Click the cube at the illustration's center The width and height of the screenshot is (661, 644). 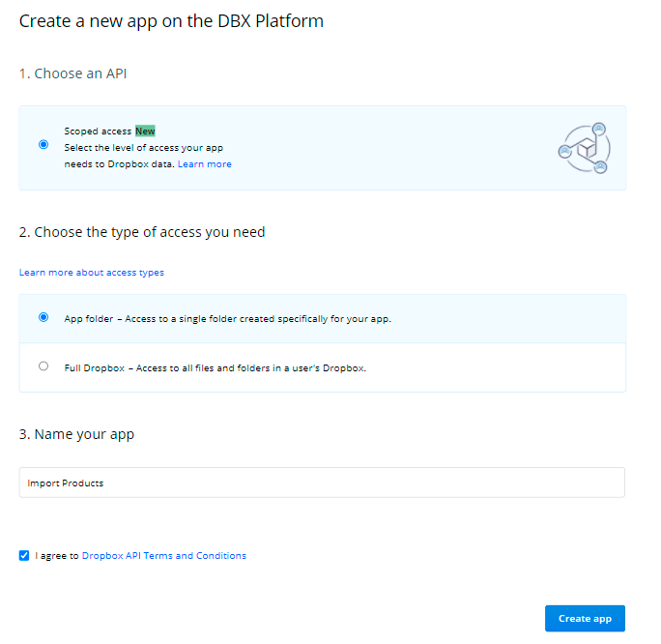click(x=585, y=150)
